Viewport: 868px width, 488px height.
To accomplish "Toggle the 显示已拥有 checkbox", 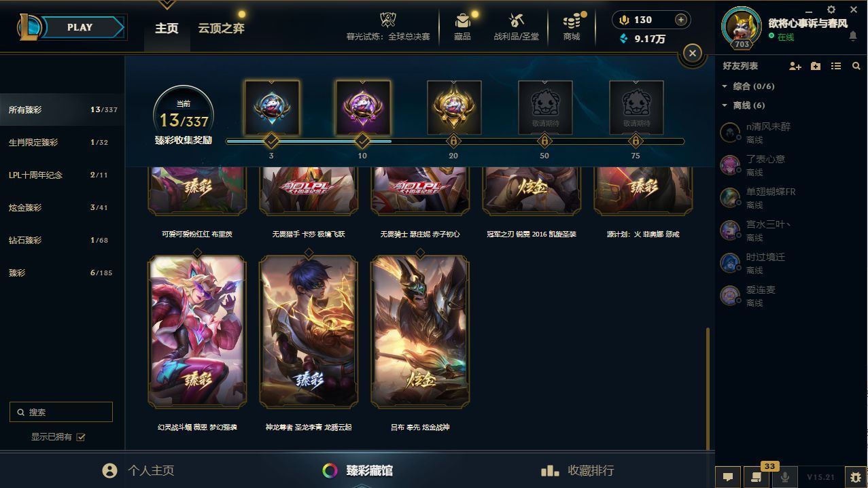I will pyautogui.click(x=81, y=437).
